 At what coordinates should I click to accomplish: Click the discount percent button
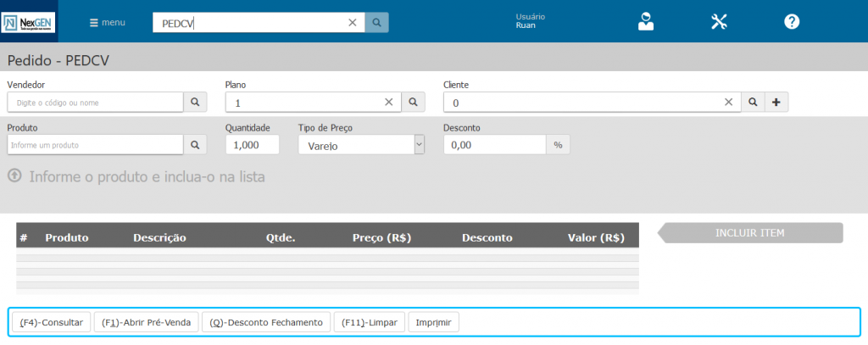558,145
